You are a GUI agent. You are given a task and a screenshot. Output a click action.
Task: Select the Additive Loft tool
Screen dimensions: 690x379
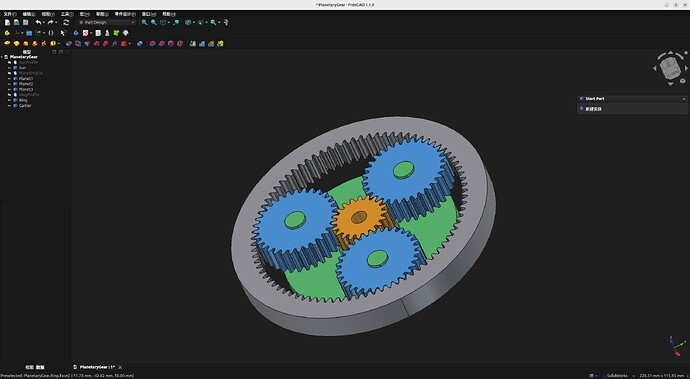[26, 44]
